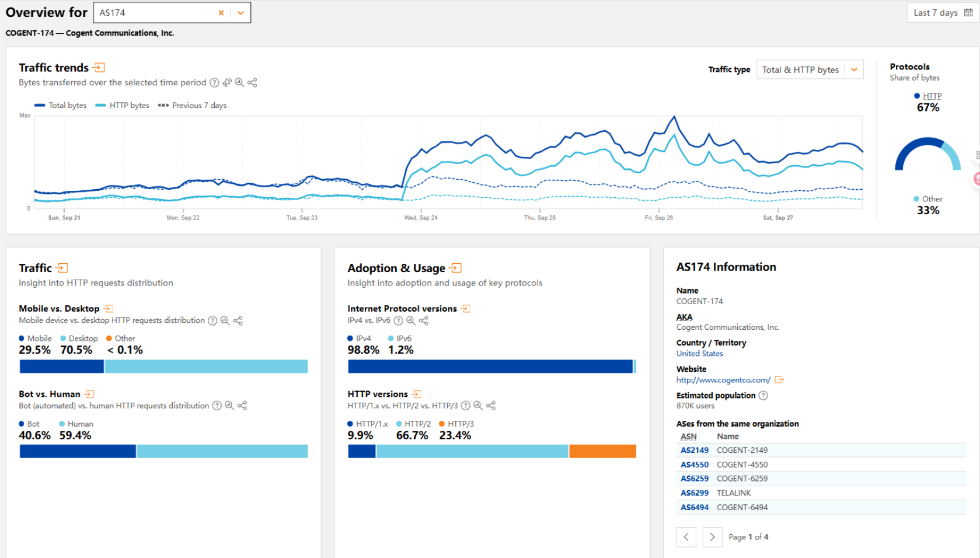This screenshot has width=980, height=558.
Task: Open Traffic trends section link icon
Action: (99, 68)
